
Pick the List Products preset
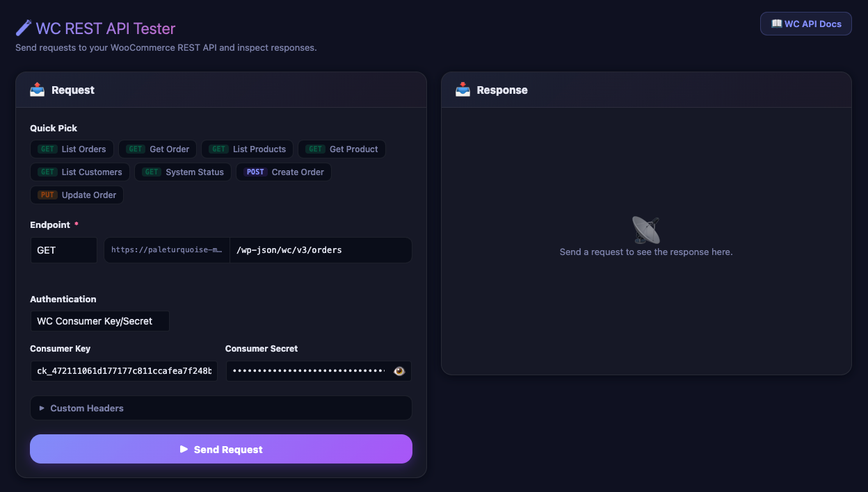click(248, 149)
